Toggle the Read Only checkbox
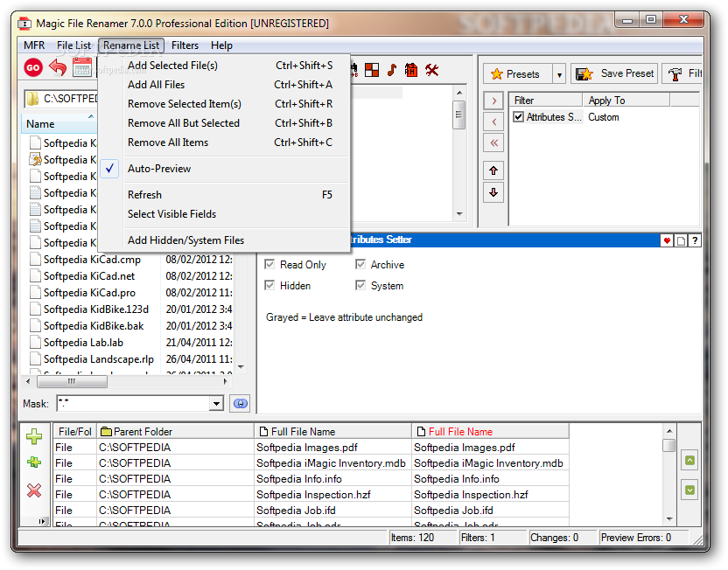The image size is (728, 570). pos(269,264)
